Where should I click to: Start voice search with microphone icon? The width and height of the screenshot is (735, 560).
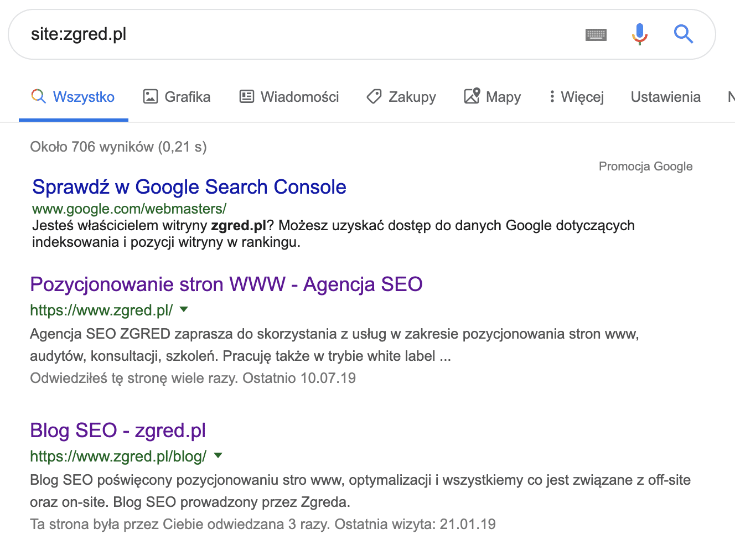click(x=639, y=34)
